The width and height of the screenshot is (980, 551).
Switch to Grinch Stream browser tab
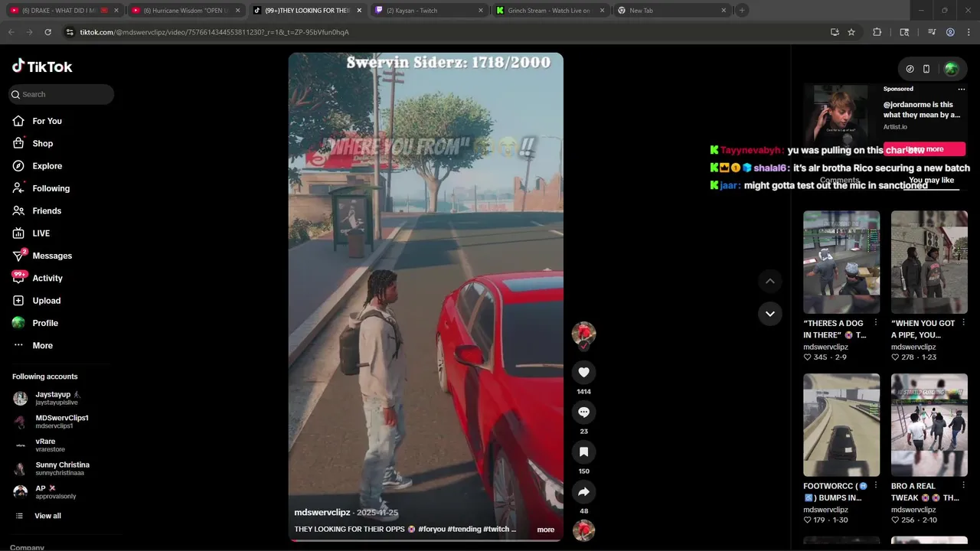click(550, 11)
